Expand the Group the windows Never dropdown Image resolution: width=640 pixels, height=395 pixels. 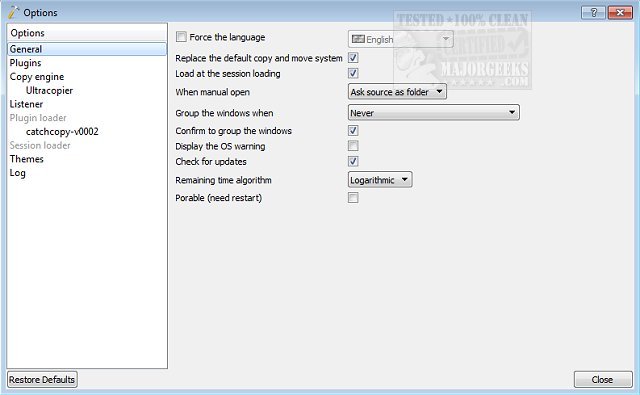pyautogui.click(x=433, y=113)
